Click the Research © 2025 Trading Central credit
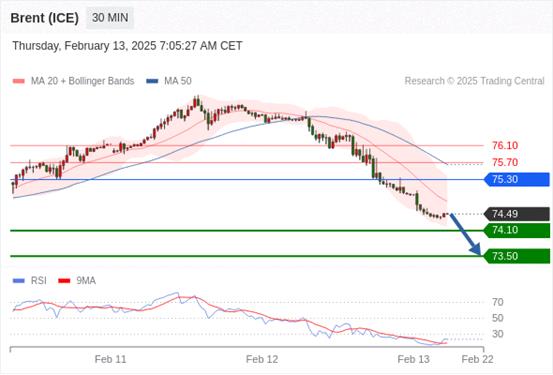Viewport: 553px width, 375px height. (474, 81)
